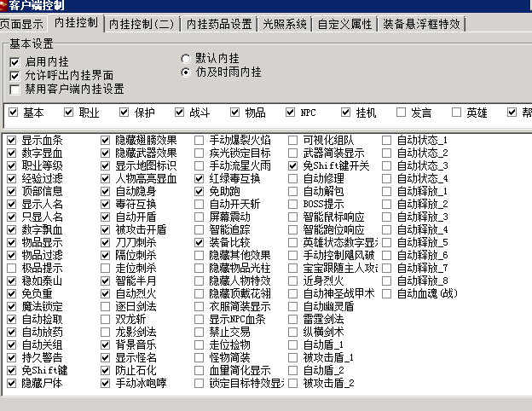Enable the 英雄 category checkbox
The width and height of the screenshot is (532, 411).
click(456, 113)
